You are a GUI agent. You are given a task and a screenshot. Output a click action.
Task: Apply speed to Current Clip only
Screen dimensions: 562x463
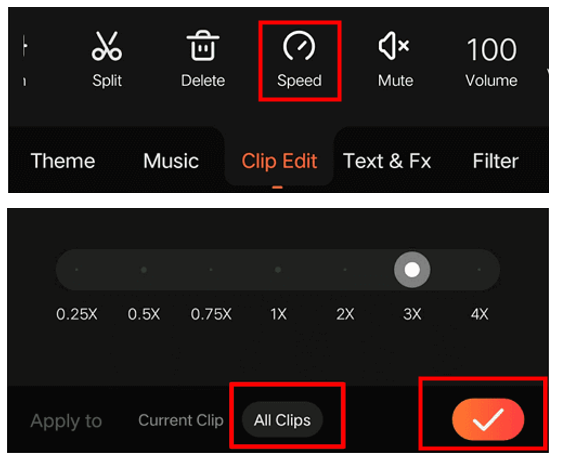click(181, 420)
